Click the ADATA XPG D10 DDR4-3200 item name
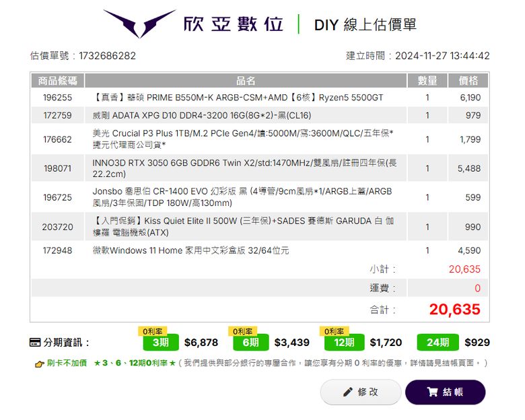The width and height of the screenshot is (525, 420). 202,115
